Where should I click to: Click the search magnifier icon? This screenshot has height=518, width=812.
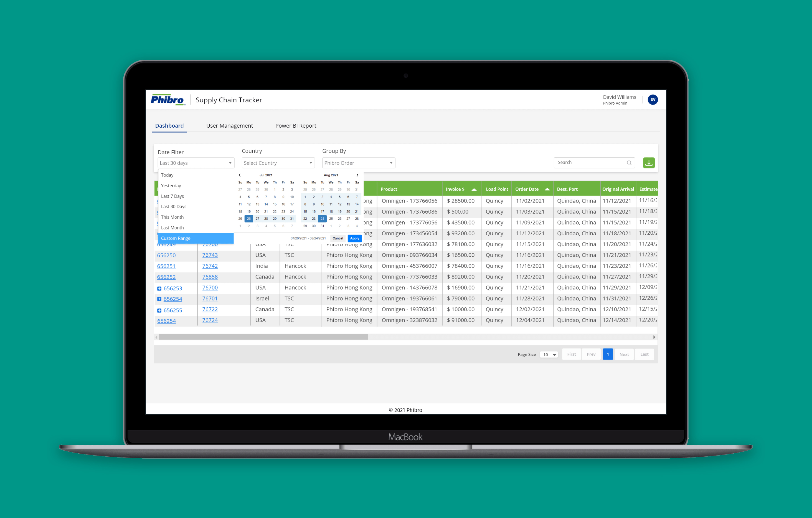click(x=629, y=163)
